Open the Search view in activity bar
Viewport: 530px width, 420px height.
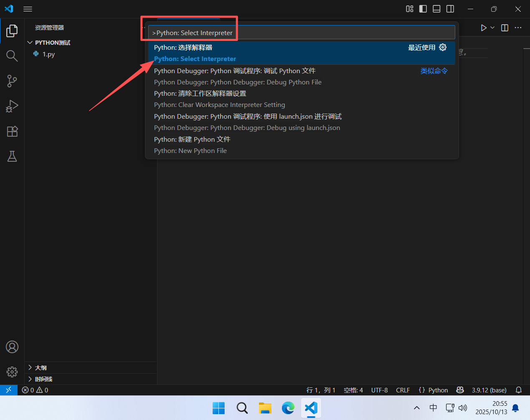point(12,56)
